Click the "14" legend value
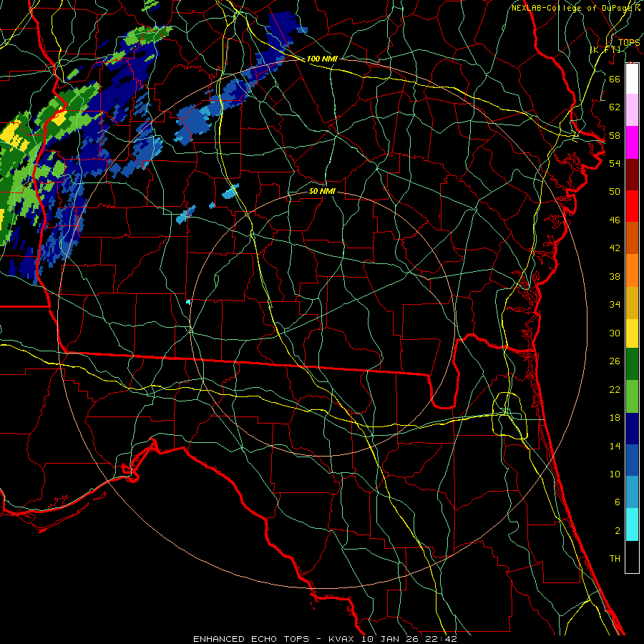 pos(615,446)
